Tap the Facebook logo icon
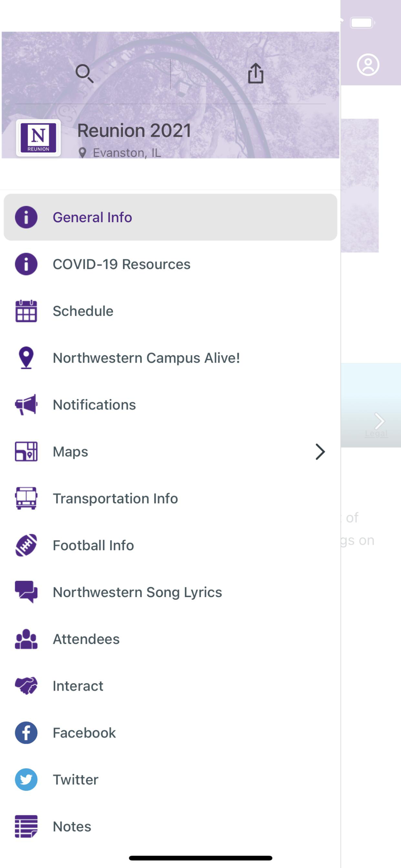This screenshot has height=868, width=401. tap(26, 733)
